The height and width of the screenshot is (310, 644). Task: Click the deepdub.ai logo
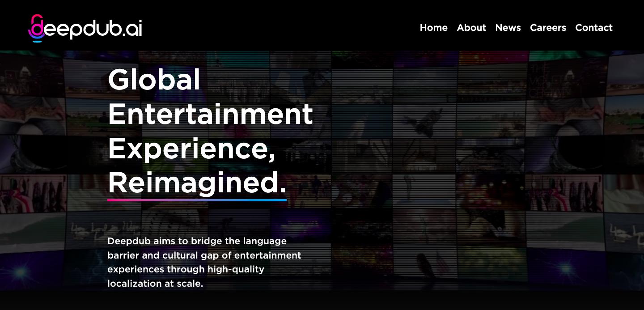pos(85,28)
